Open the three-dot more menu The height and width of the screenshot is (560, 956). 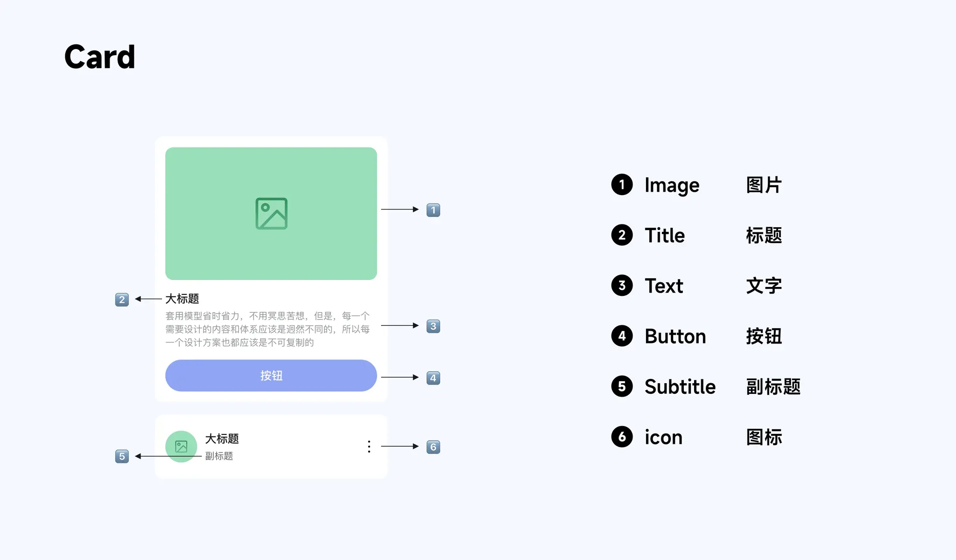(x=369, y=447)
